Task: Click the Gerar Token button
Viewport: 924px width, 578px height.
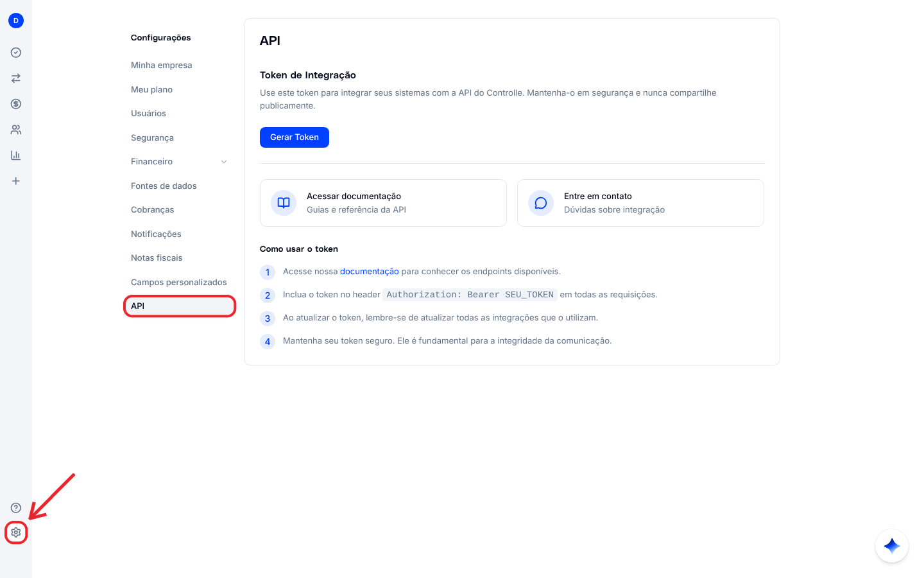Action: tap(295, 137)
